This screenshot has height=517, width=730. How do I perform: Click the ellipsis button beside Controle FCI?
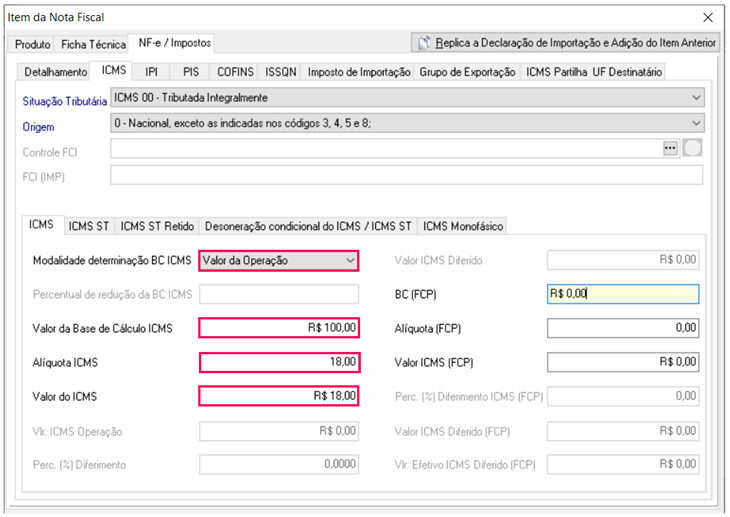(670, 149)
